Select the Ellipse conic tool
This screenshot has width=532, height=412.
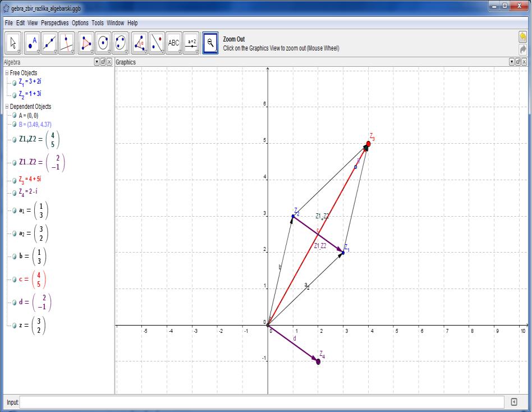[x=120, y=43]
